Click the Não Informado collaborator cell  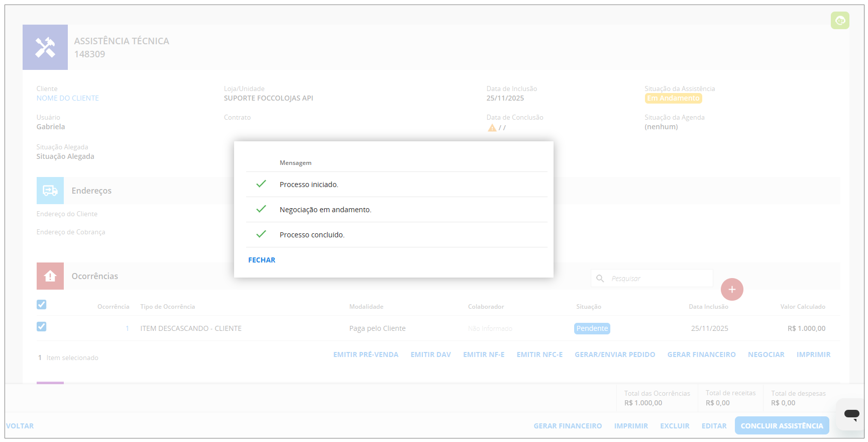coord(490,328)
